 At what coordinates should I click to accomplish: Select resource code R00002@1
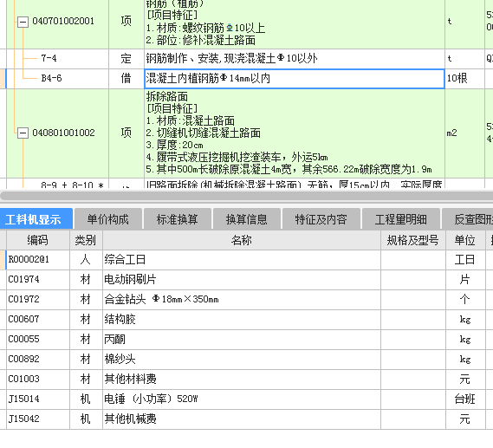tap(38, 260)
